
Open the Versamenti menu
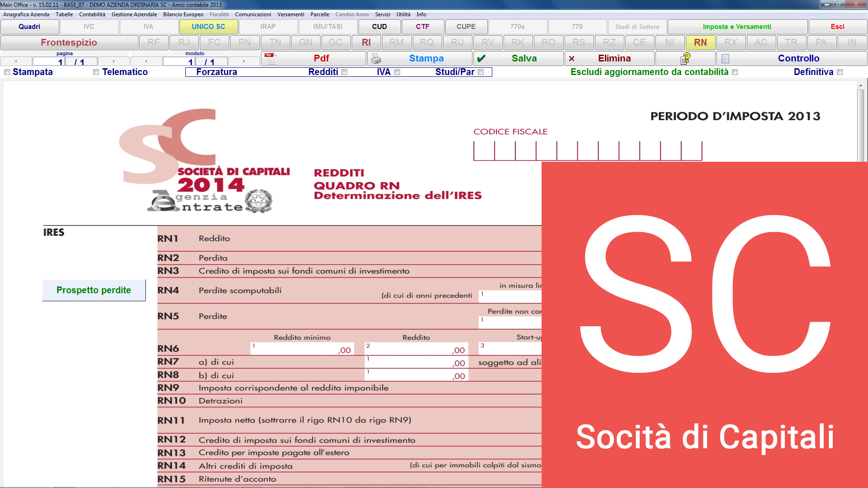point(291,14)
